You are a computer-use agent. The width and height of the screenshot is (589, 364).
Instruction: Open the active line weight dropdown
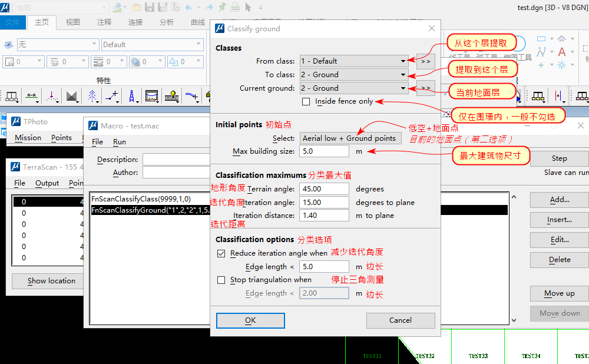(108, 62)
